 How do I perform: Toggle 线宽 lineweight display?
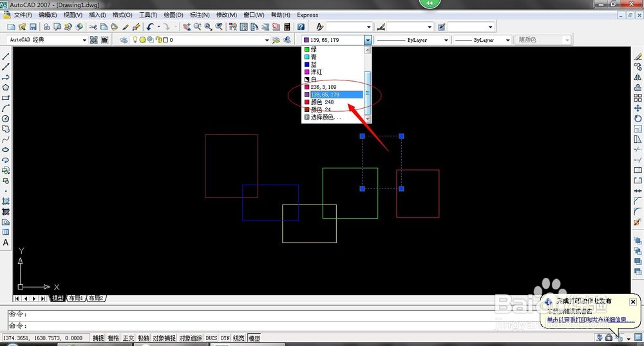pyautogui.click(x=239, y=338)
